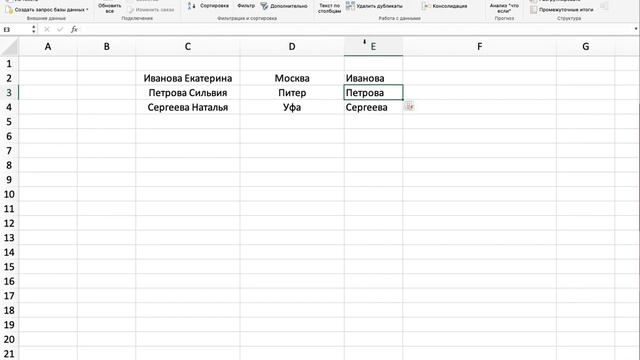Click the name box showing E3

[x=16, y=29]
